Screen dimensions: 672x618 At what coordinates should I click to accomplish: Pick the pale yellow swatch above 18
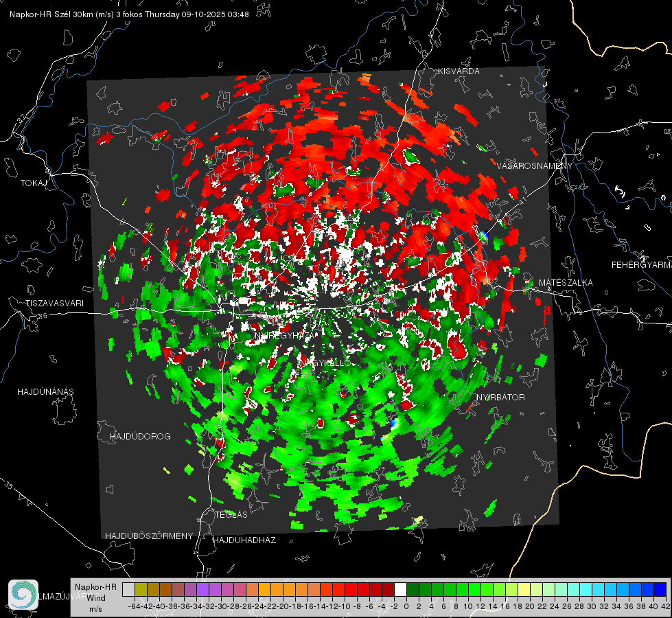524,589
